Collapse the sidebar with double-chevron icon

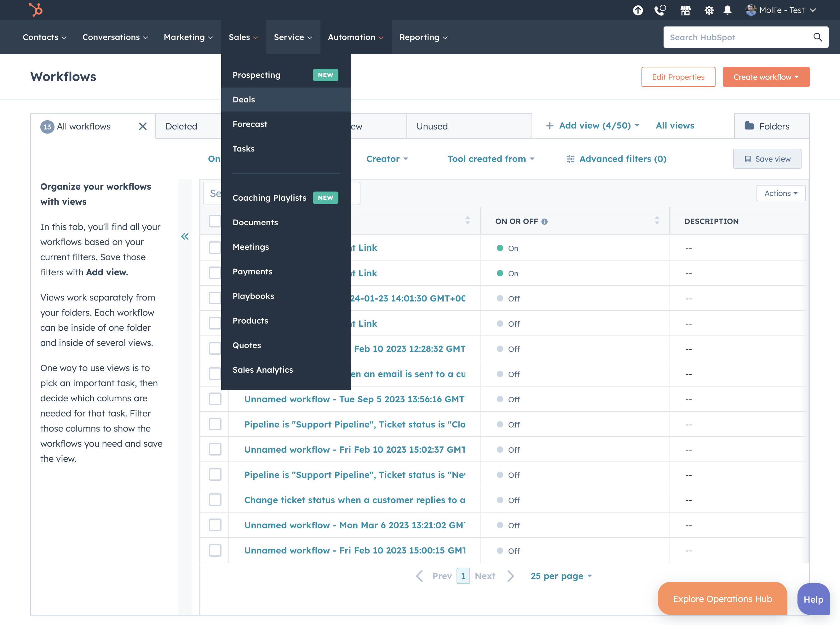point(185,237)
